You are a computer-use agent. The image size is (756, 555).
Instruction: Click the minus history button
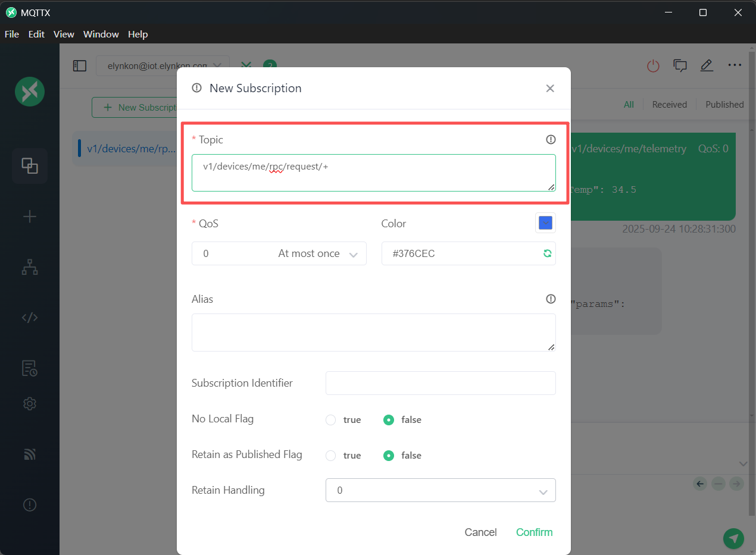pyautogui.click(x=718, y=484)
